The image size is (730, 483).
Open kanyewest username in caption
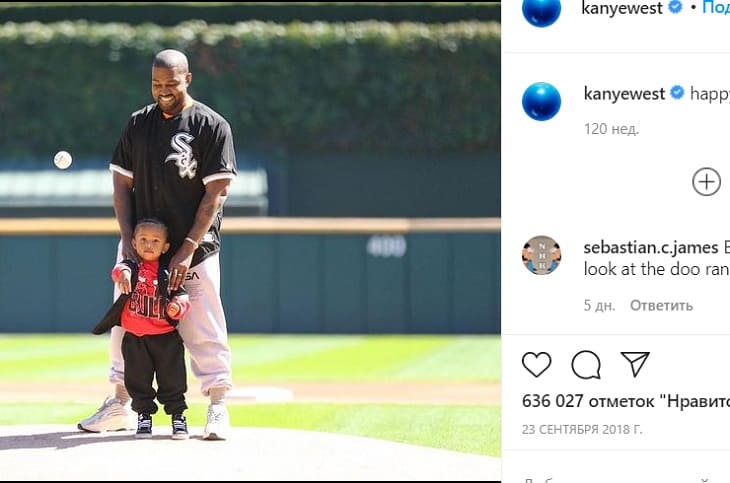click(x=624, y=94)
